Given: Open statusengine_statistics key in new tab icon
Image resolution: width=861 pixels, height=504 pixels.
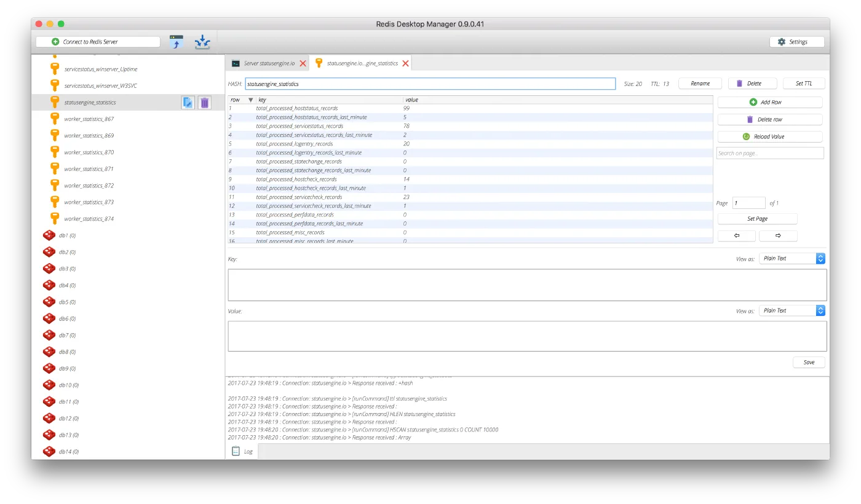Looking at the screenshot, I should click(188, 103).
